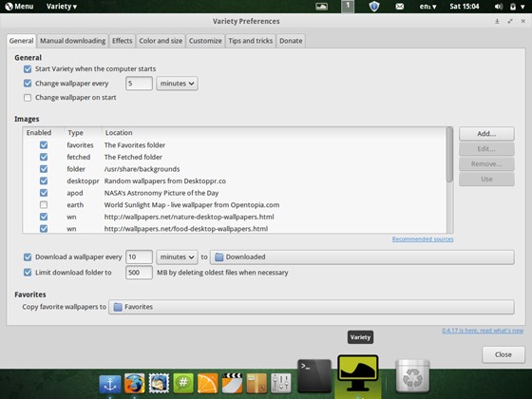Click the Menu globe logo in top panel
532x399 pixels.
point(9,7)
